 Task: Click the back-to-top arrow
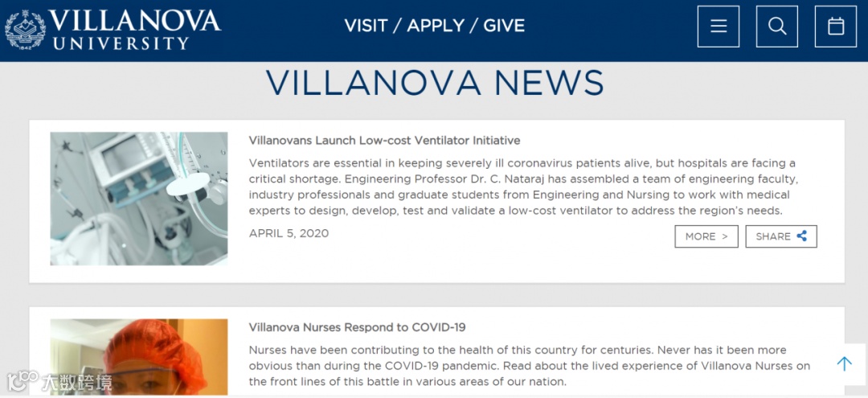coord(844,364)
